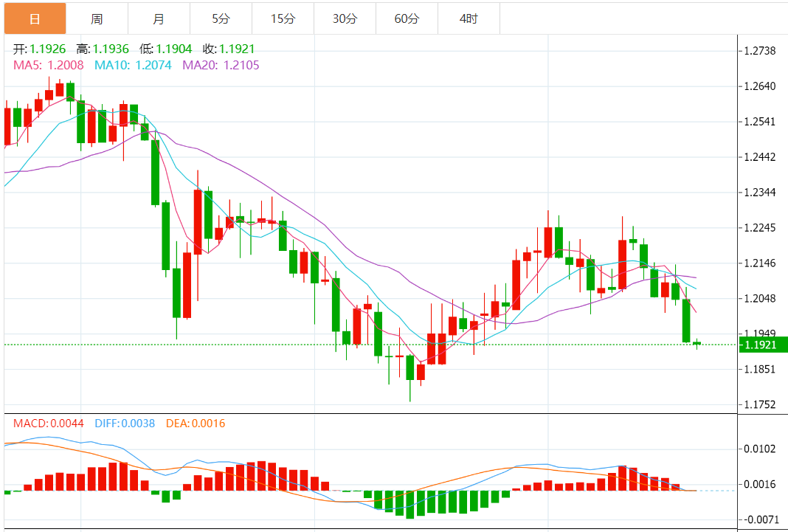Click the MA5: 1.2008 indicator label
This screenshot has width=788, height=532.
(48, 65)
